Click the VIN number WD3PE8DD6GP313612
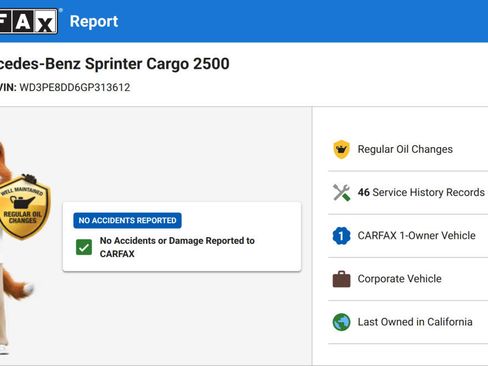The height and width of the screenshot is (366, 488). tap(75, 87)
